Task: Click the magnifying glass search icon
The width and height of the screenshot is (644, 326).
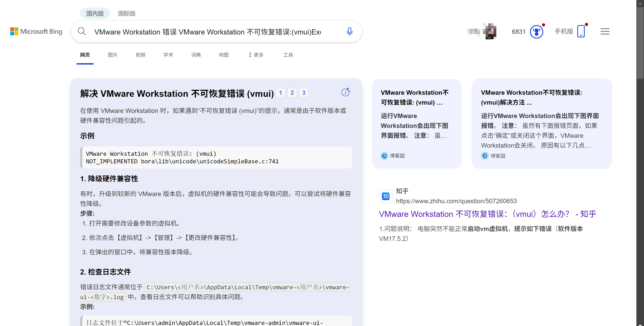Action: tap(82, 32)
